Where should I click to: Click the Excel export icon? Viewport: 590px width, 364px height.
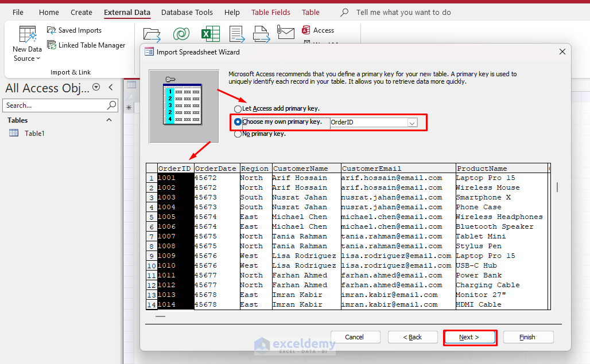tap(210, 34)
